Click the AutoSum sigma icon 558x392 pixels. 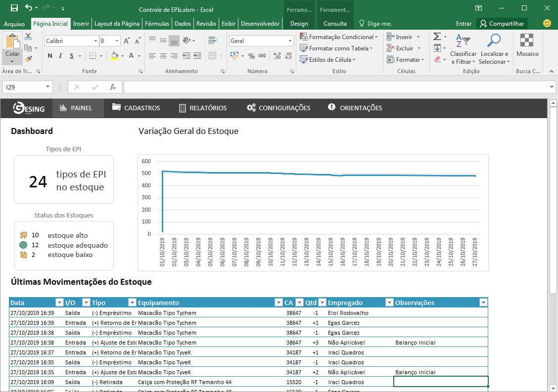pos(437,37)
